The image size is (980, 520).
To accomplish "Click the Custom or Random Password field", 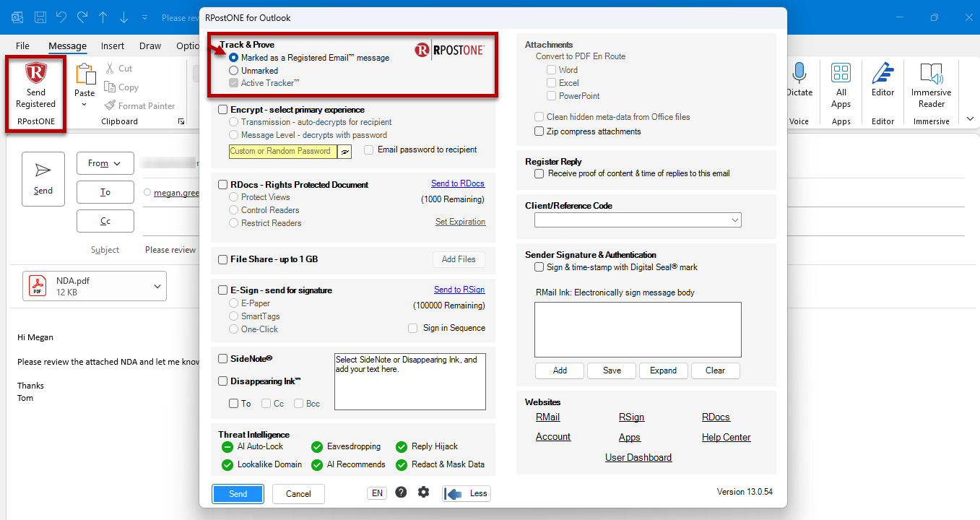I will (x=283, y=152).
